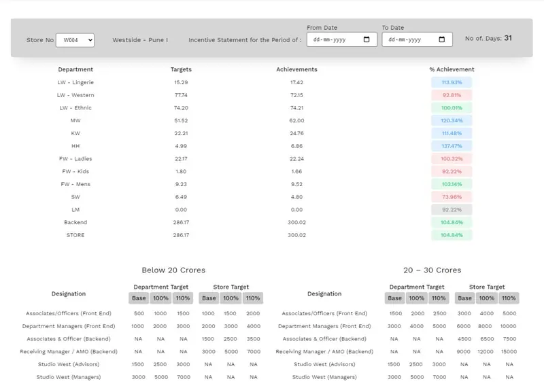Click the 20 – 30 Crores heading
This screenshot has width=544, height=392.
(432, 270)
